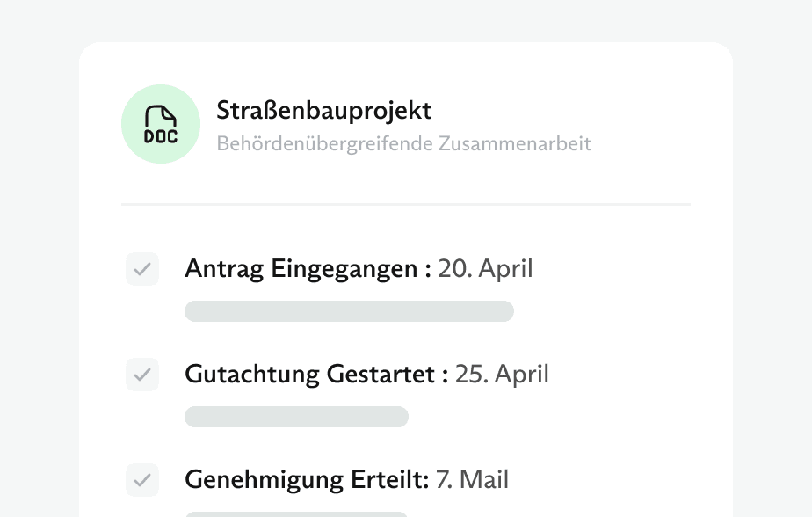Click the gray page background outside the card
Image resolution: width=812 pixels, height=517 pixels.
tap(40, 264)
